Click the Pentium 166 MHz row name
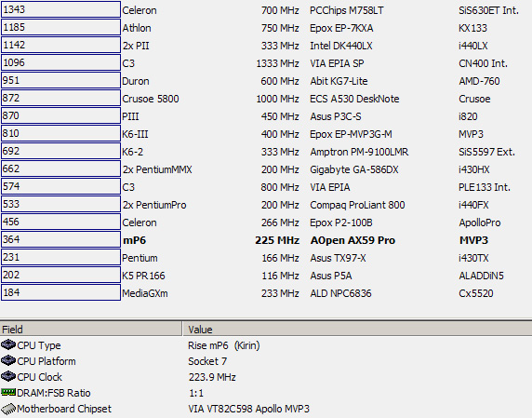Image resolution: width=532 pixels, height=418 pixels. [140, 258]
